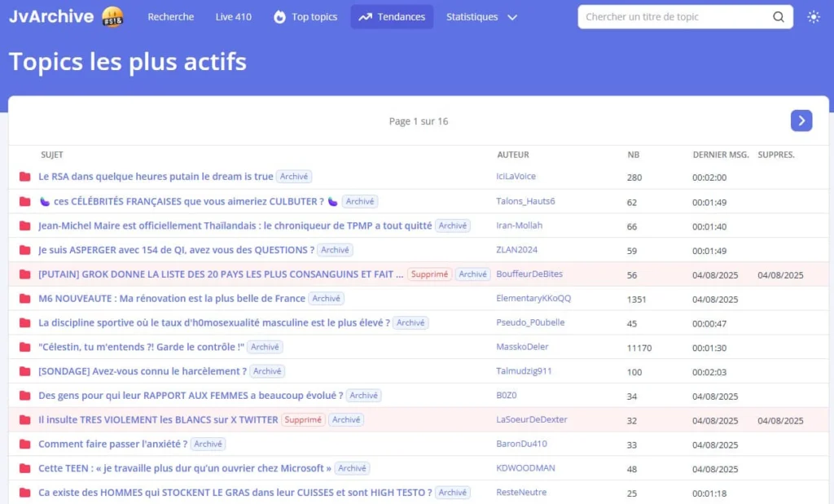Click folder icon beside Comment faire passer l'anxiété
Image resolution: width=834 pixels, height=504 pixels.
tap(24, 445)
